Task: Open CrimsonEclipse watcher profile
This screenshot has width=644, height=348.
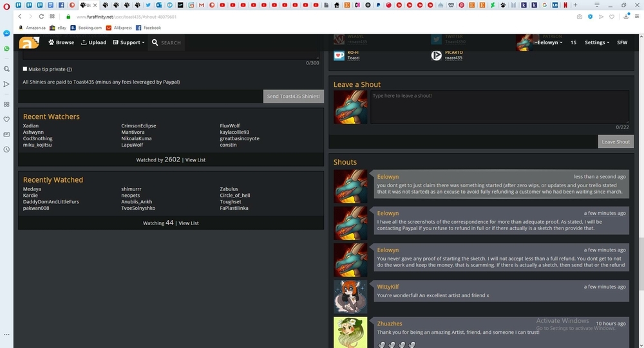Action: pyautogui.click(x=138, y=125)
